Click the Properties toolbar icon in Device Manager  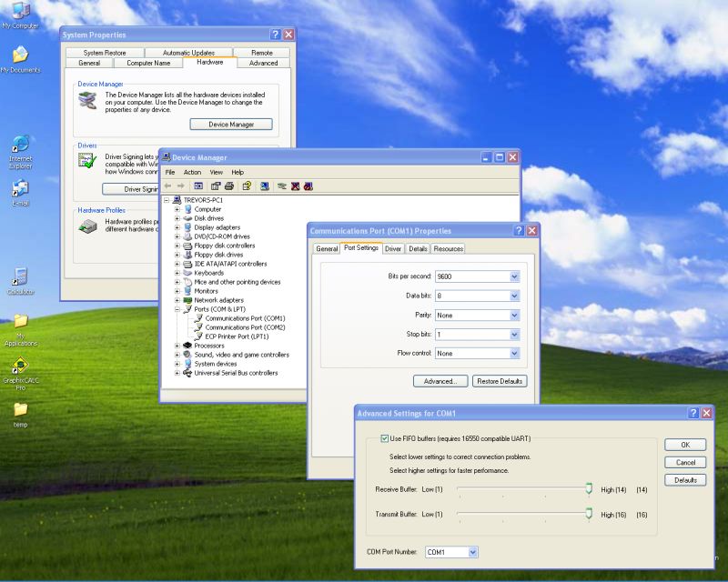coord(216,186)
